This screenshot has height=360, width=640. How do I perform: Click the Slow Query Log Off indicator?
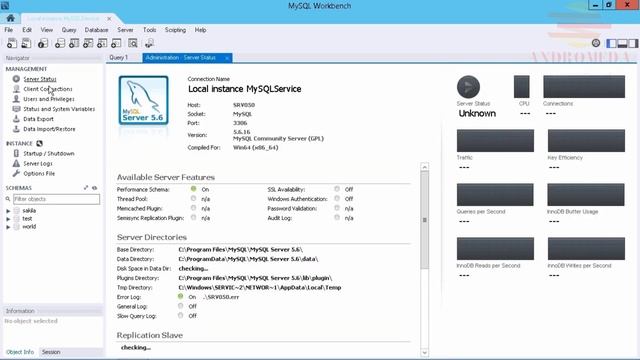[180, 315]
